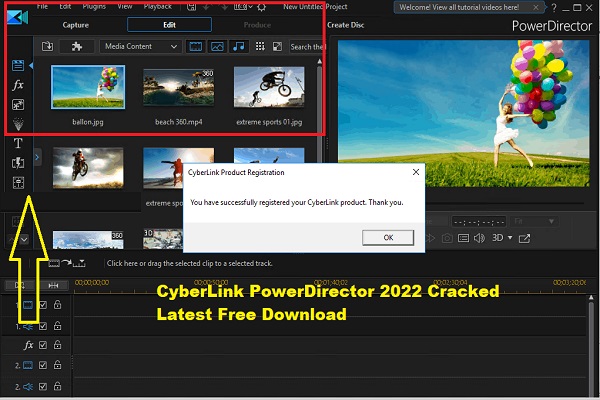Dismiss the Welcome tutorial banner
The height and width of the screenshot is (400, 600).
(536, 7)
